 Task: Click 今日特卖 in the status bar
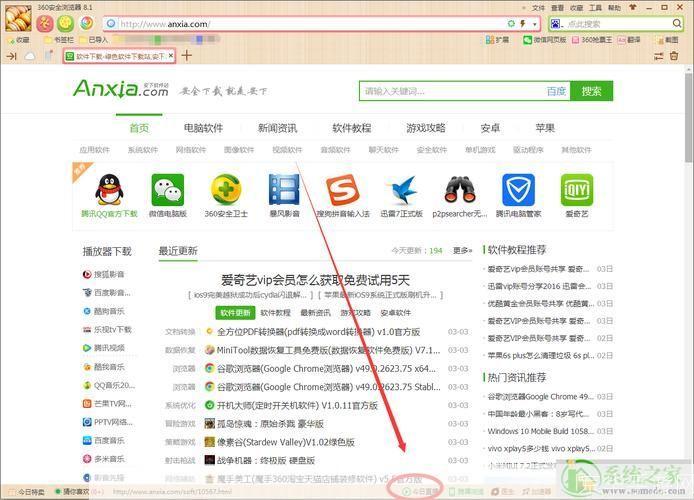[27, 492]
